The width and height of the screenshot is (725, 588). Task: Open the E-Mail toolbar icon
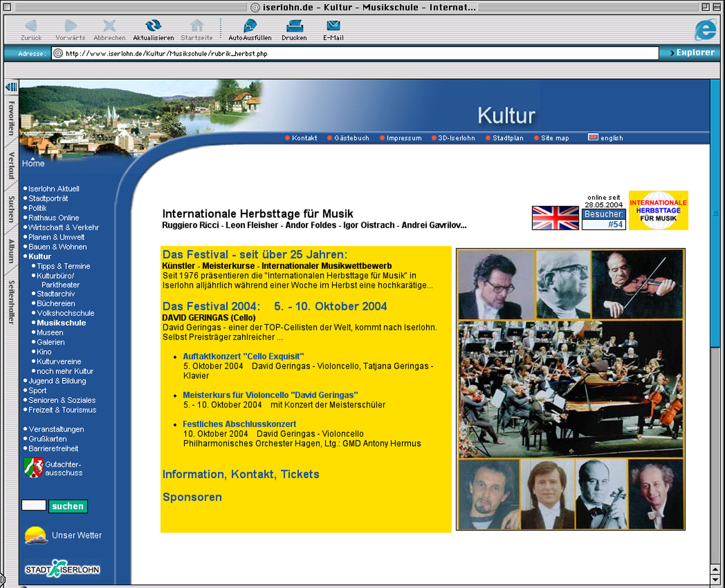pyautogui.click(x=333, y=26)
